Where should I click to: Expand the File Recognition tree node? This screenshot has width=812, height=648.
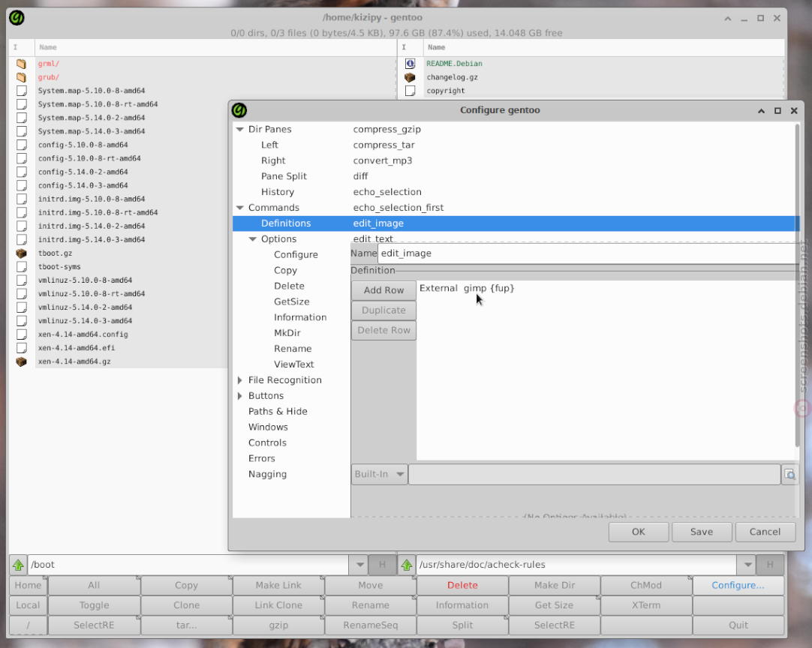tap(239, 380)
